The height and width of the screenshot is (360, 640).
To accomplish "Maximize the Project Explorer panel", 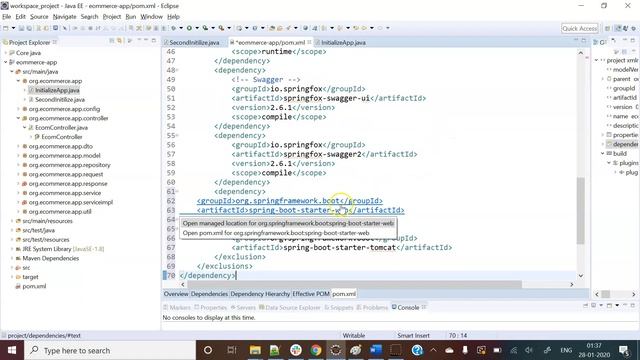I will (154, 40).
